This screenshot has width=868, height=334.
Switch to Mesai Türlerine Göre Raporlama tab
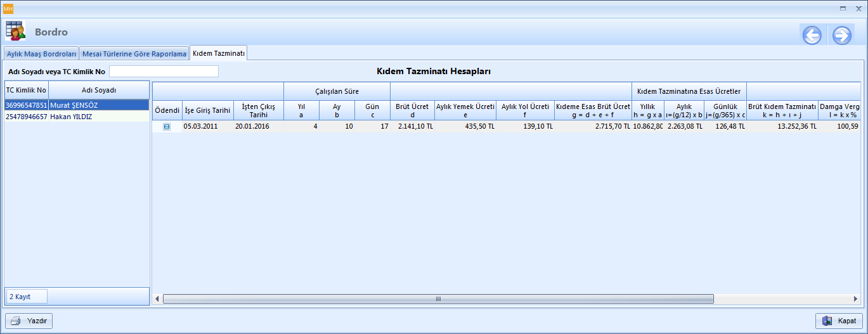(x=134, y=54)
